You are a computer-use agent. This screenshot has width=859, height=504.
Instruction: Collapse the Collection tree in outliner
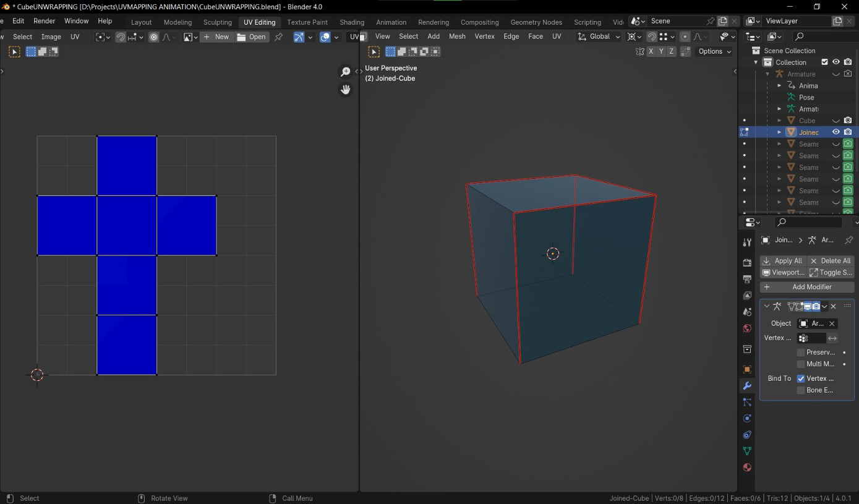[756, 62]
